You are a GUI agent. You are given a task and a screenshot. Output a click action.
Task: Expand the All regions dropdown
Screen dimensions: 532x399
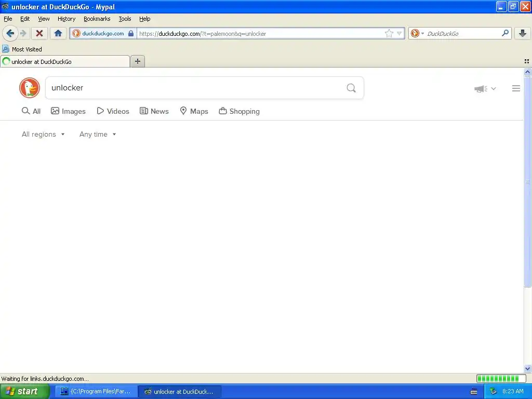(x=43, y=135)
